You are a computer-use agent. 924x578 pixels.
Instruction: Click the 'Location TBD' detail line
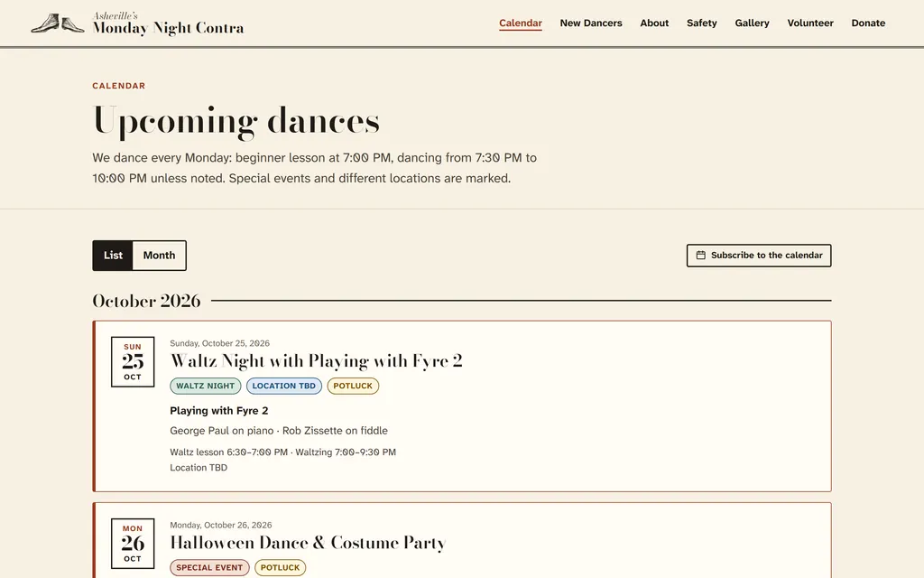(x=199, y=468)
